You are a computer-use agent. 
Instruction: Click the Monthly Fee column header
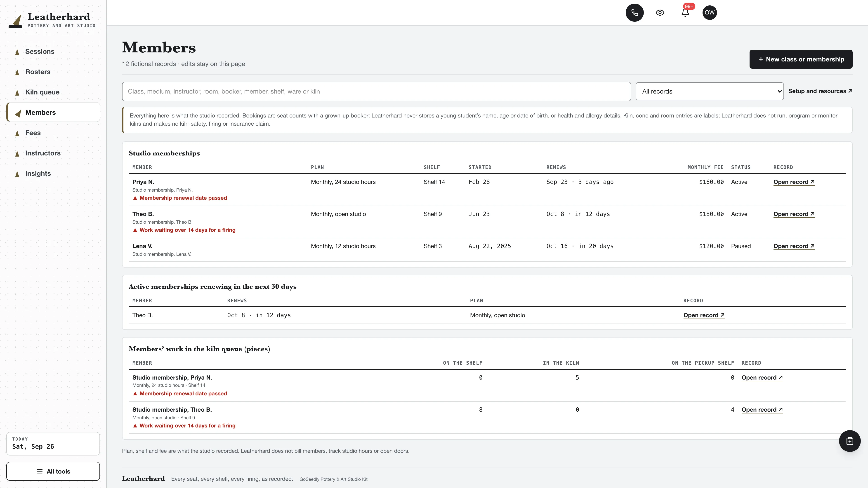(705, 167)
